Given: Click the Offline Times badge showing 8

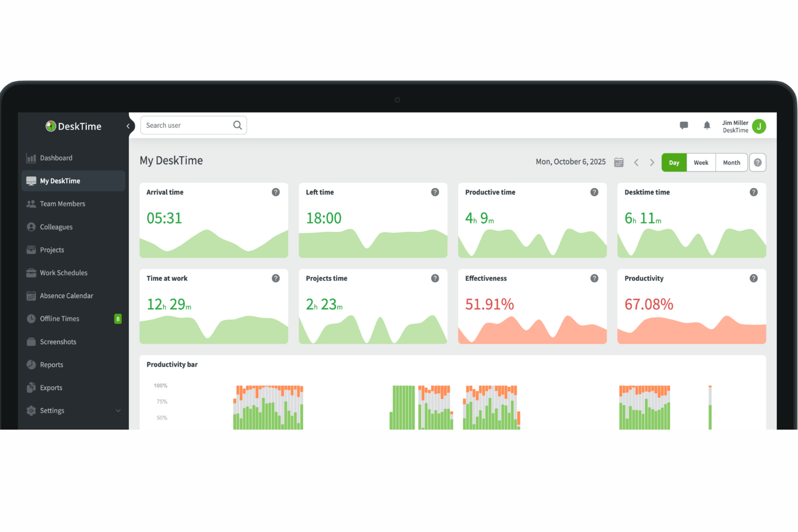Looking at the screenshot, I should (118, 319).
